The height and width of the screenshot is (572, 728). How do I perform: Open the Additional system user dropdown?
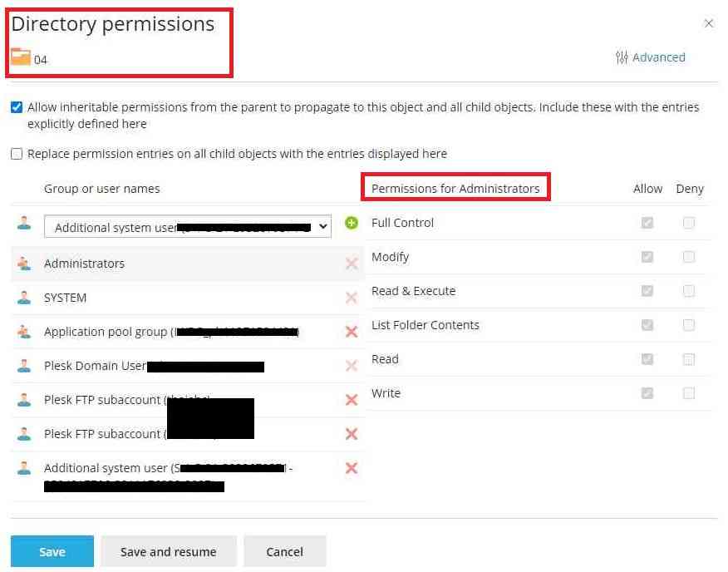coord(187,227)
